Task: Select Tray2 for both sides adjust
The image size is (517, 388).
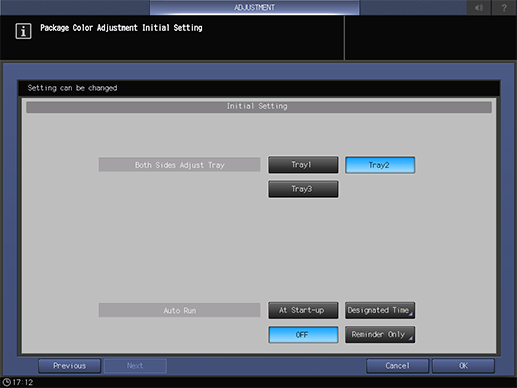Action: [380, 165]
